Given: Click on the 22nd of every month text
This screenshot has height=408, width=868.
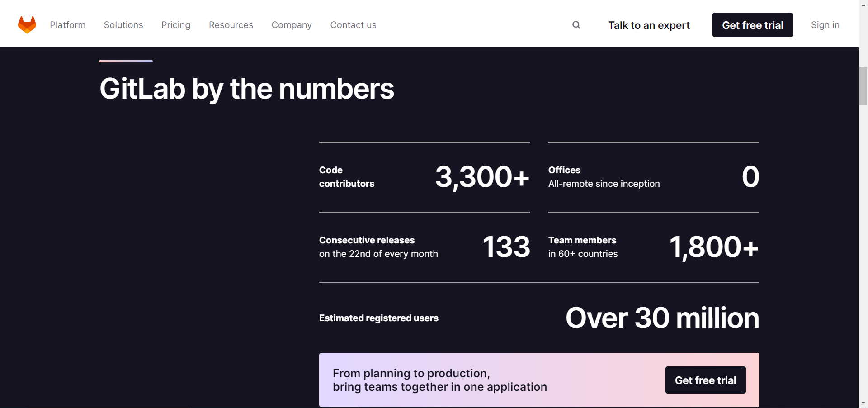Looking at the screenshot, I should [x=378, y=254].
